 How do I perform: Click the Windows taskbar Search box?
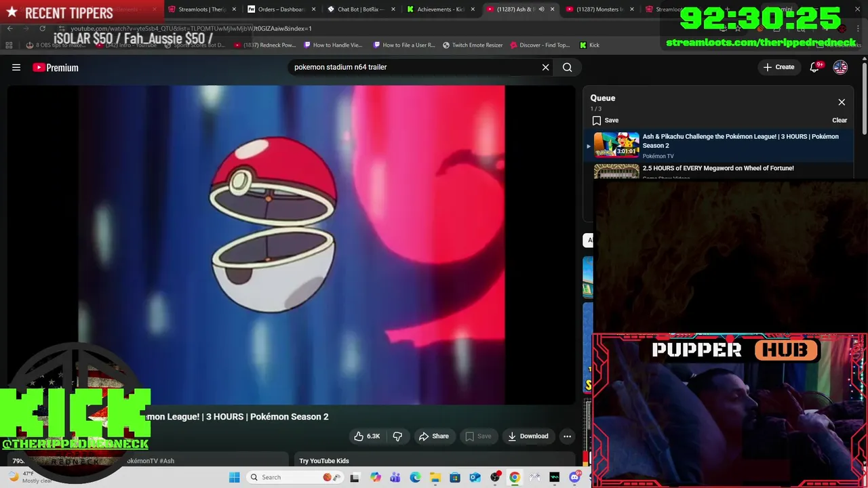coord(295,477)
